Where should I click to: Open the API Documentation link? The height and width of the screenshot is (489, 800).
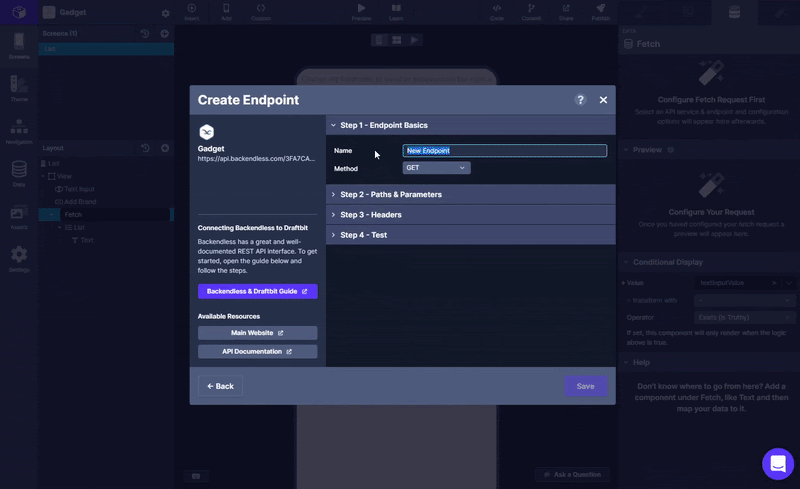[257, 352]
